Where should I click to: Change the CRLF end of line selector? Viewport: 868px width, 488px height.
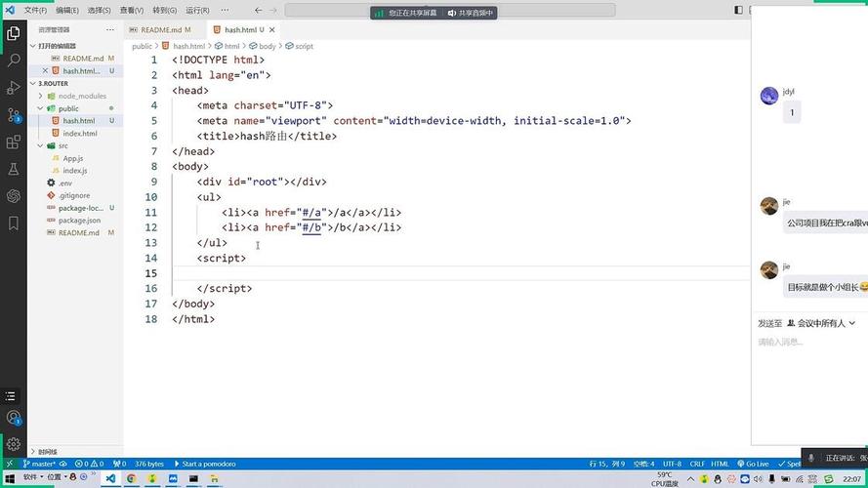697,464
